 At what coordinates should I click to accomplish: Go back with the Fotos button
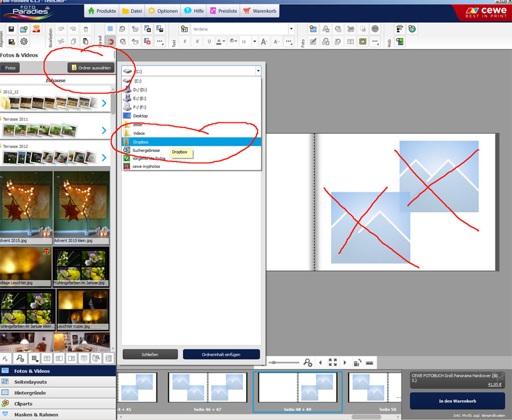[10, 68]
